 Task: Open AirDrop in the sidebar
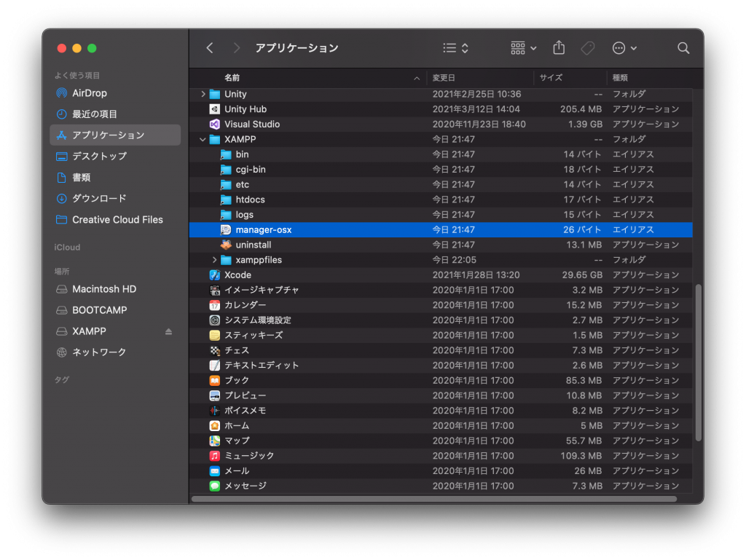coord(89,93)
